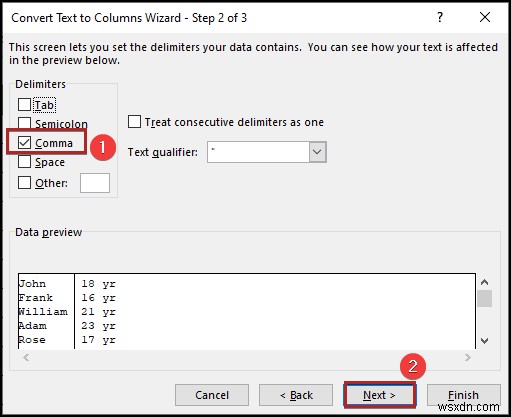Click the preview scroll up arrow
511x417 pixels.
click(485, 282)
